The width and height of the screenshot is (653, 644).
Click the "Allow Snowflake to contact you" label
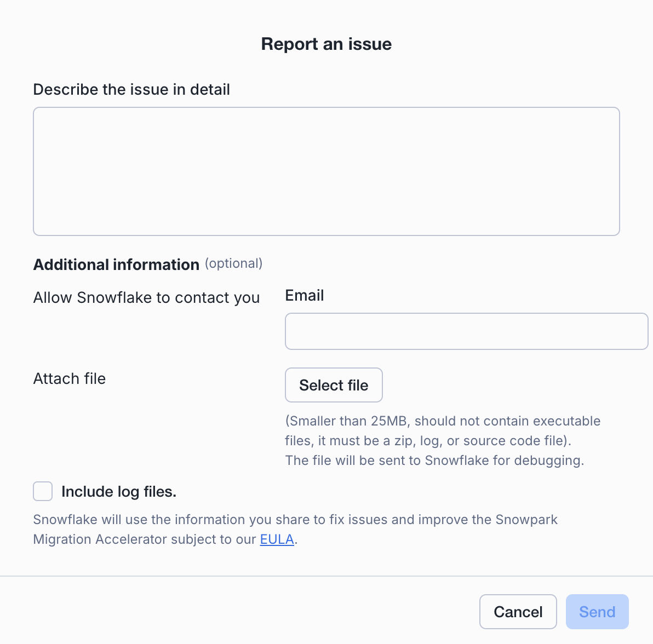(x=146, y=297)
